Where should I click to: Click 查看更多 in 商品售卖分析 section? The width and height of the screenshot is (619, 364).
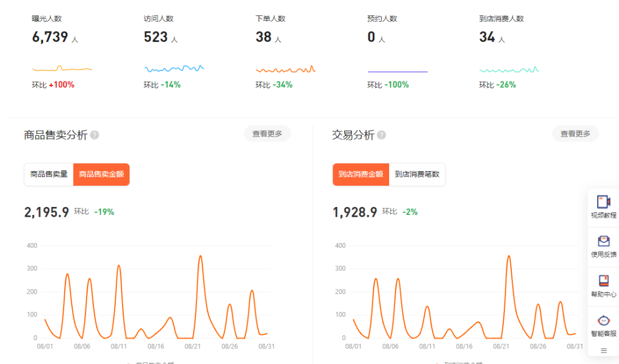tap(267, 134)
